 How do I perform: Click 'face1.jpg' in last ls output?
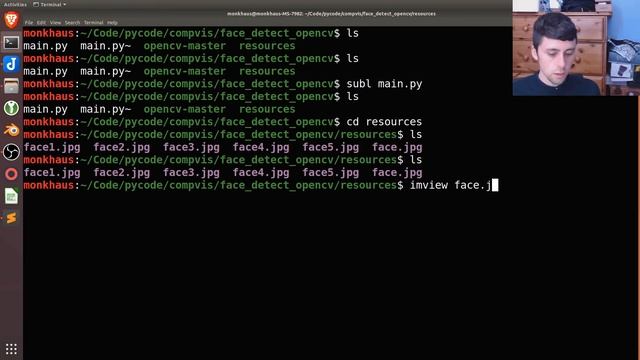pos(52,173)
